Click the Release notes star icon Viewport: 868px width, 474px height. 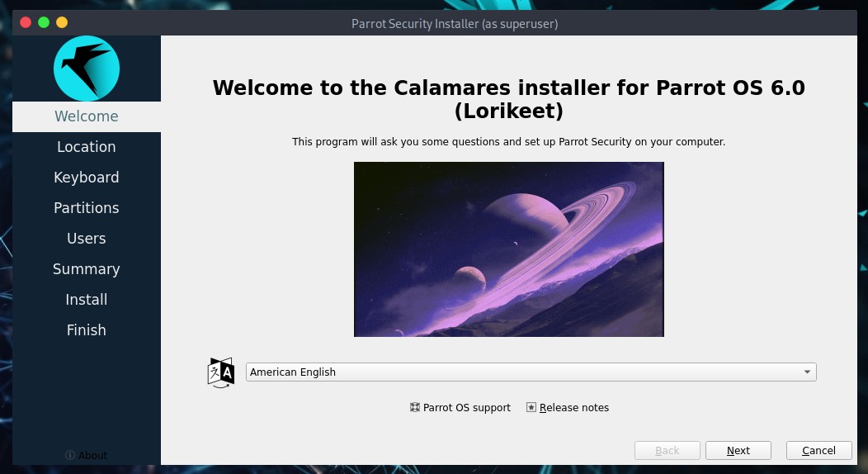click(x=531, y=408)
